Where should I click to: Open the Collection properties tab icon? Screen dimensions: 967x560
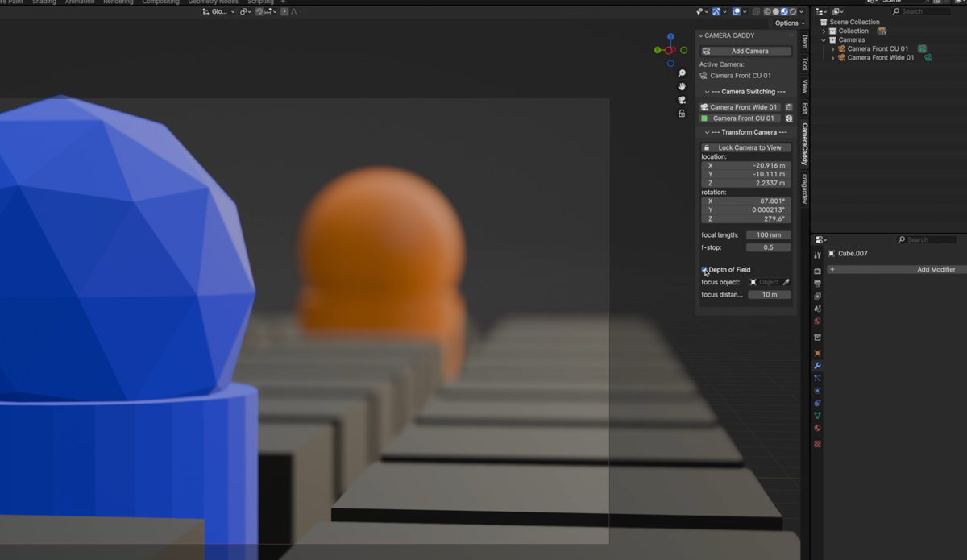817,338
